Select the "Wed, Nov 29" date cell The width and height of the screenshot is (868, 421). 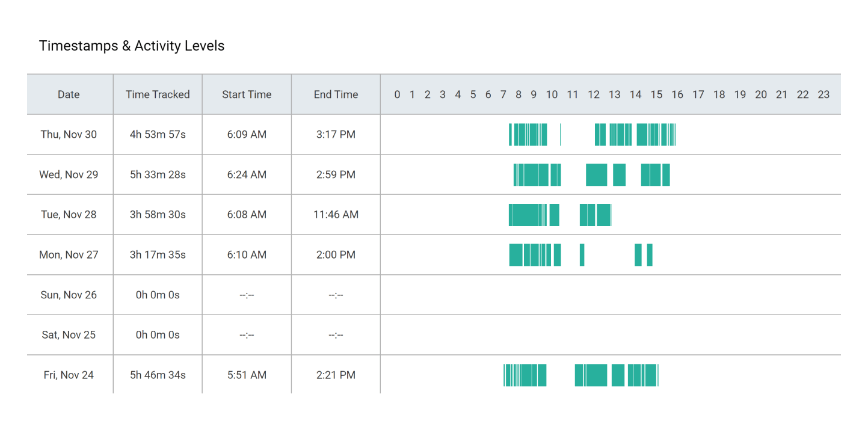[x=69, y=174]
